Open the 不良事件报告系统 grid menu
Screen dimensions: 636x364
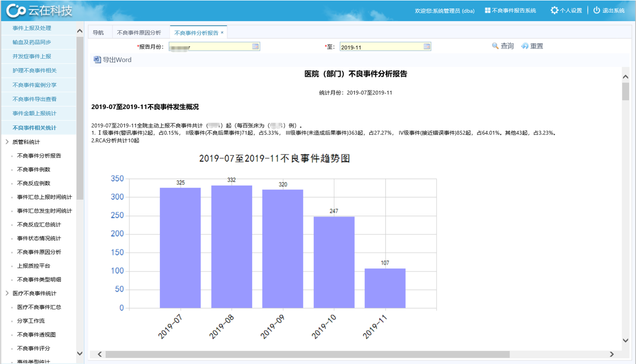pos(487,10)
